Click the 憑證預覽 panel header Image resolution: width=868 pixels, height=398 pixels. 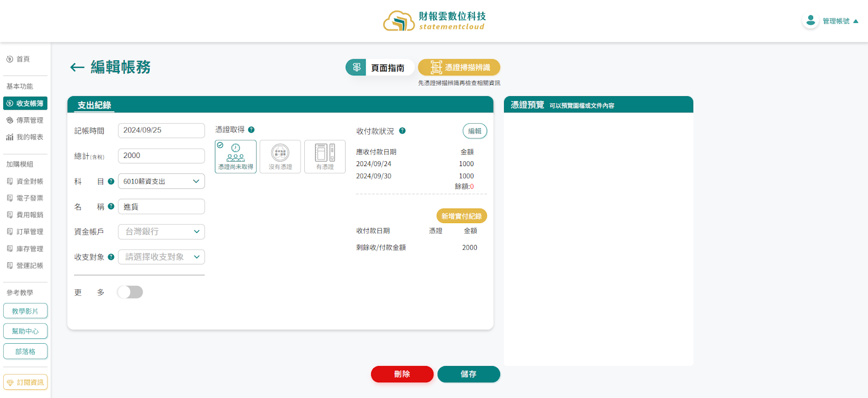[x=598, y=105]
